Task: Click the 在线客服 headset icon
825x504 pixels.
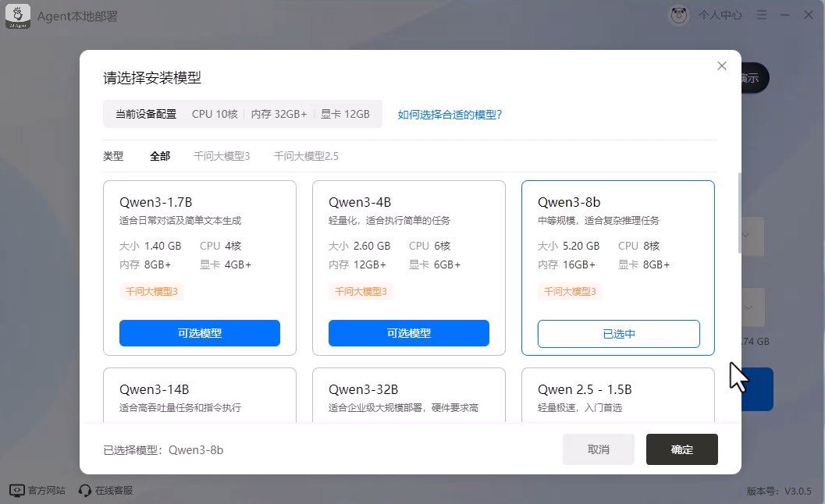Action: point(85,490)
